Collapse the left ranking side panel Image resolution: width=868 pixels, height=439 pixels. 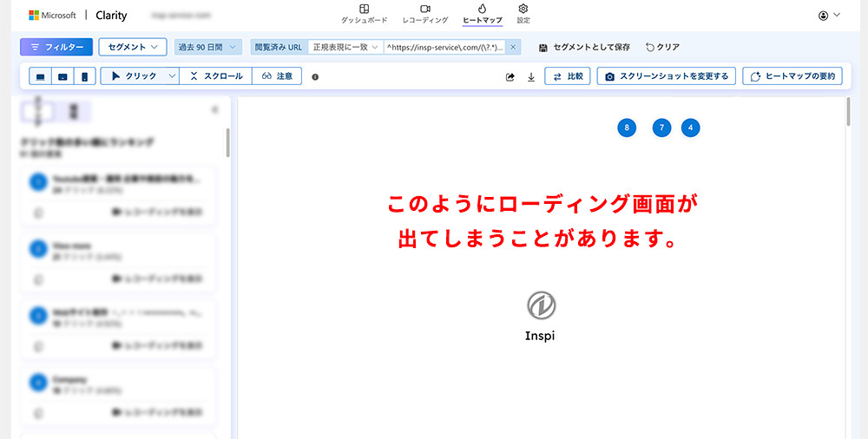click(214, 110)
